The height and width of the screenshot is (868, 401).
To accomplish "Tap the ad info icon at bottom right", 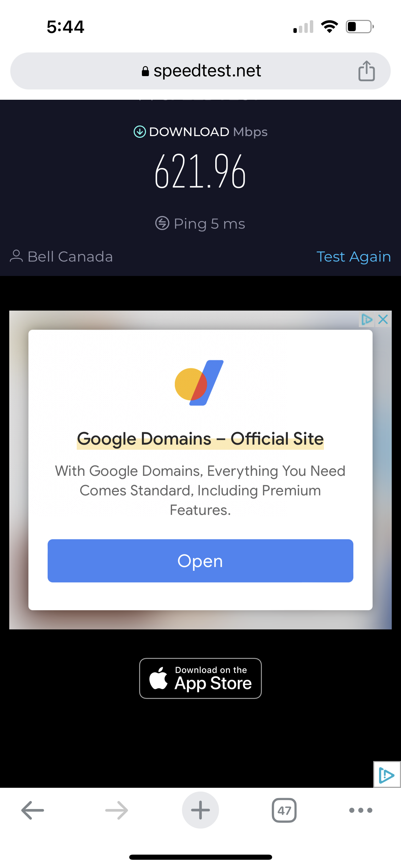I will [x=387, y=775].
